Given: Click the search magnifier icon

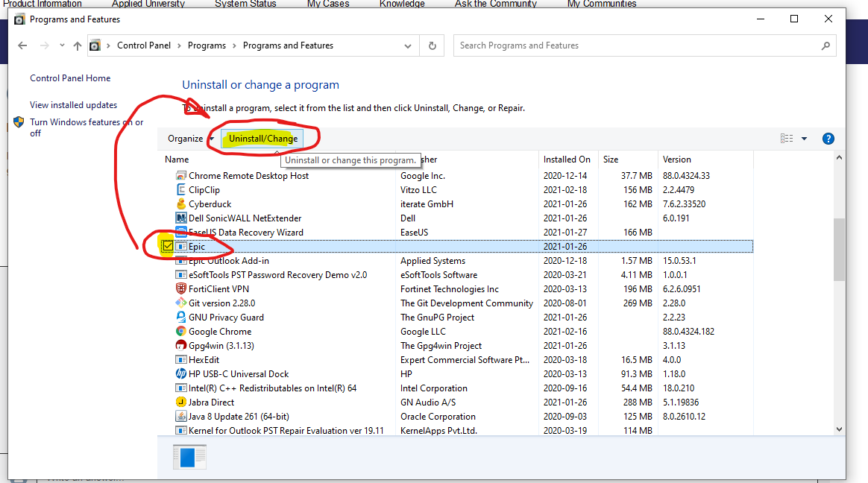Looking at the screenshot, I should [825, 46].
